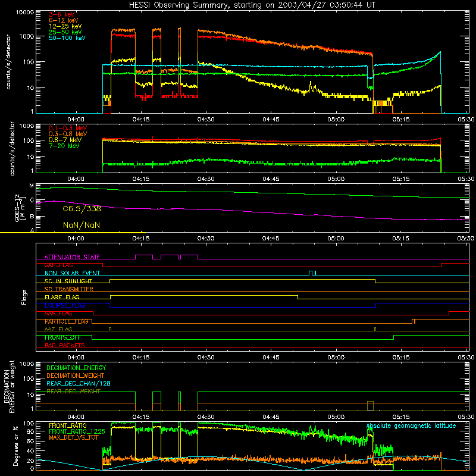Image resolution: width=476 pixels, height=476 pixels.
Task: Click the 05:00 tick label under Flags panel
Action: pos(336,358)
